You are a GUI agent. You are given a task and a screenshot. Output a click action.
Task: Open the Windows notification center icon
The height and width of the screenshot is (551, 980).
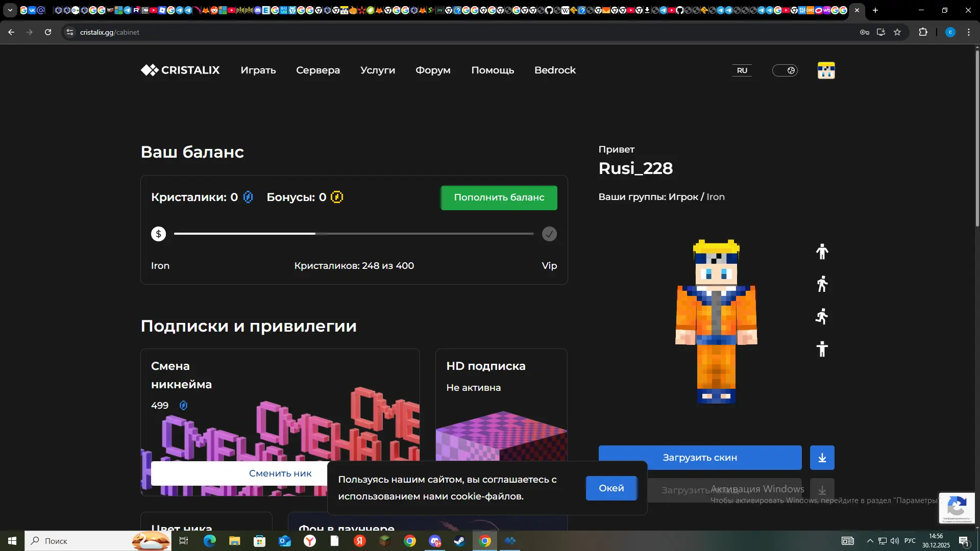pos(964,541)
